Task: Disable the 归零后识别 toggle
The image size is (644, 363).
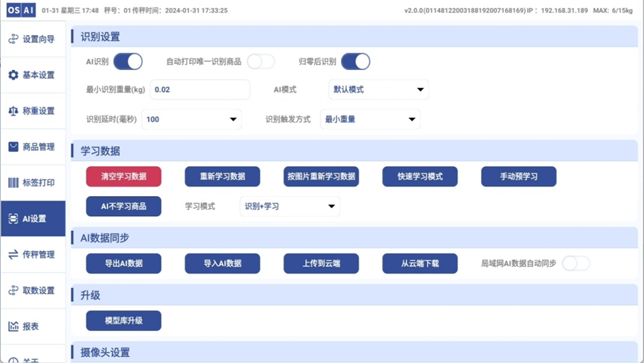Action: [x=355, y=62]
